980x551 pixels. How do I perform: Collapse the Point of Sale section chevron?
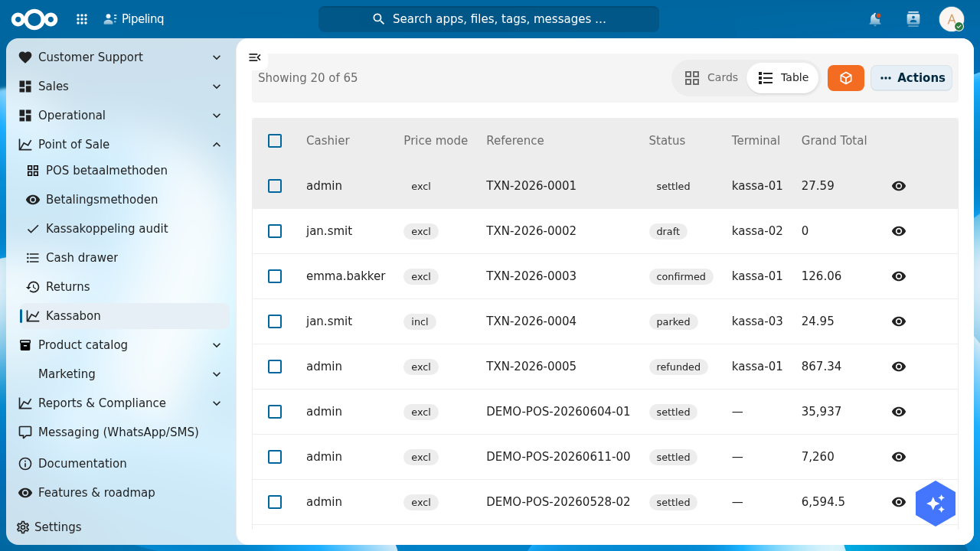coord(217,145)
